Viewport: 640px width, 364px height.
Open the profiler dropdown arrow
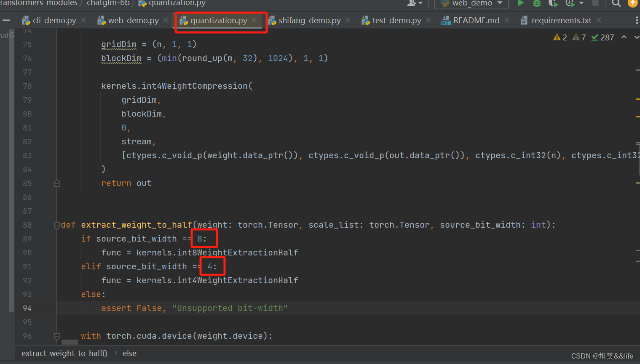point(581,3)
